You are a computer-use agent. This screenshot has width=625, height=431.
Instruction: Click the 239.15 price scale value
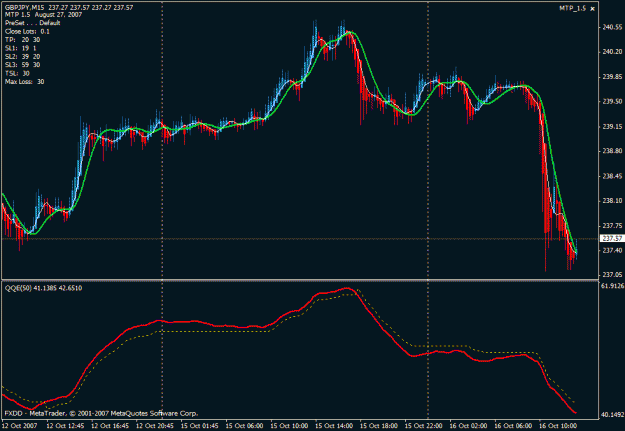pyautogui.click(x=613, y=126)
